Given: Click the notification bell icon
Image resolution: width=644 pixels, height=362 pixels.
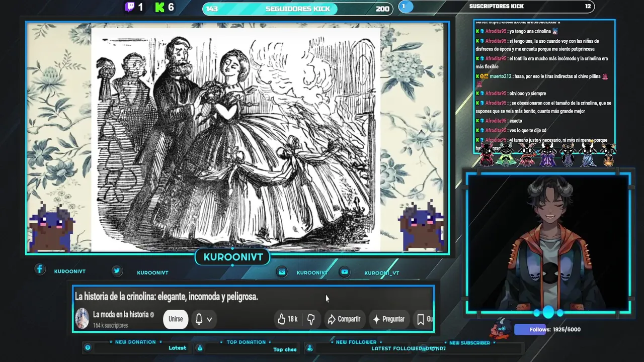Looking at the screenshot, I should 199,319.
